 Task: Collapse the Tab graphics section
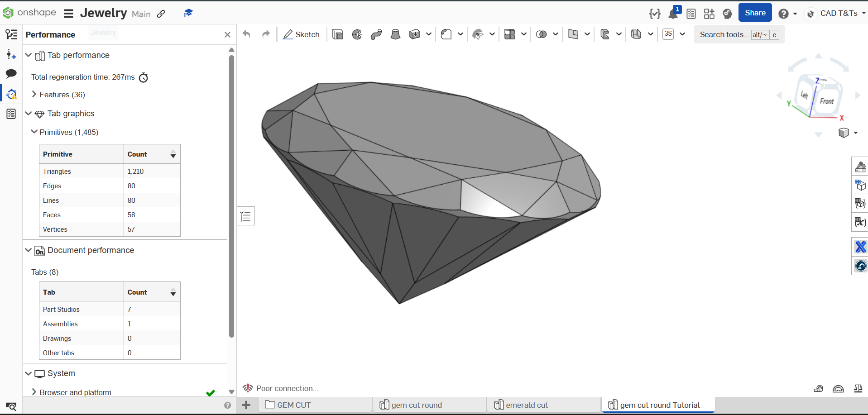coord(28,113)
